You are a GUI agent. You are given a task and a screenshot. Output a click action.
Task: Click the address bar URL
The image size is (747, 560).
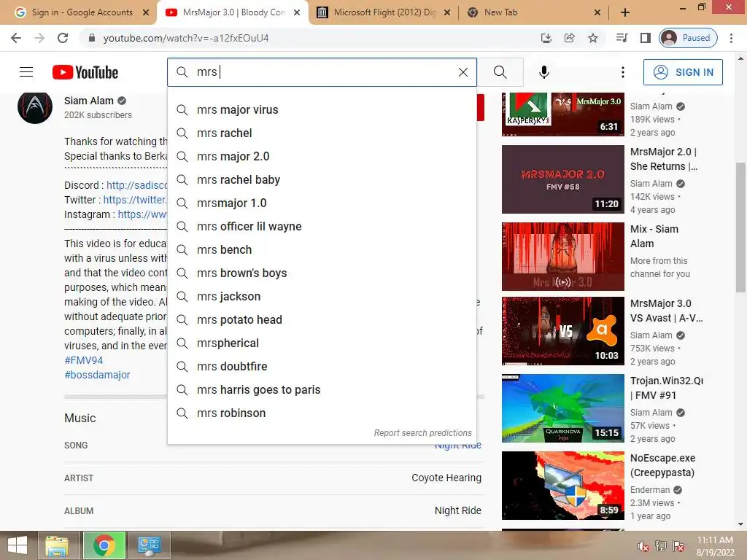(x=186, y=38)
